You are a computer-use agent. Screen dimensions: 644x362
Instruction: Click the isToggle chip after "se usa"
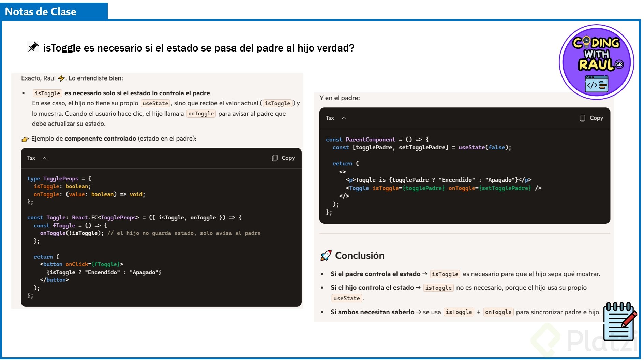tap(459, 312)
